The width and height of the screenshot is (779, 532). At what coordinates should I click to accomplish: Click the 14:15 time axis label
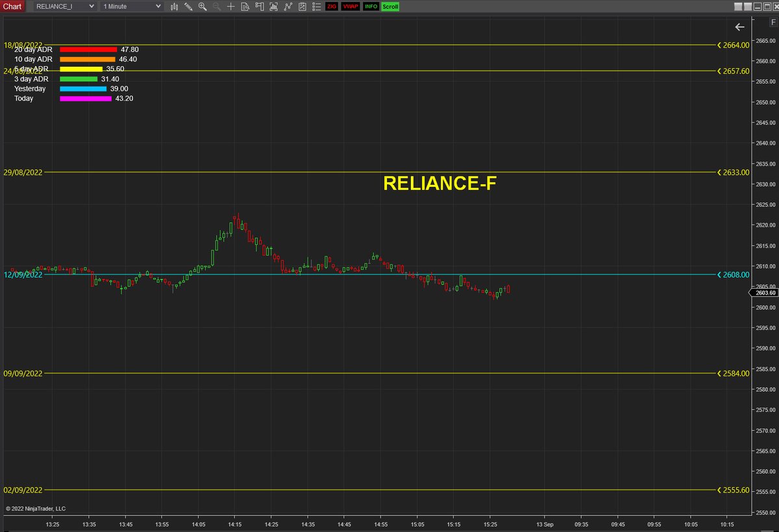(235, 524)
